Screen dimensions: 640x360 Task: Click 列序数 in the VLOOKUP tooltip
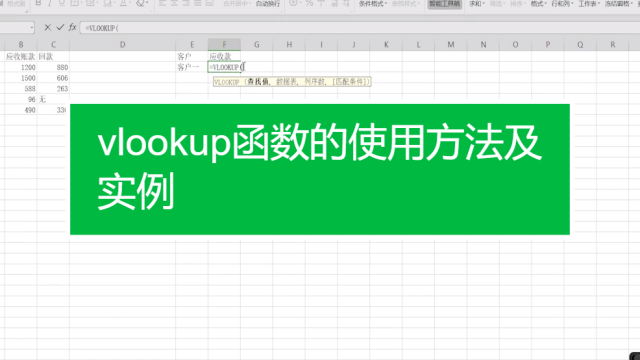coord(315,82)
